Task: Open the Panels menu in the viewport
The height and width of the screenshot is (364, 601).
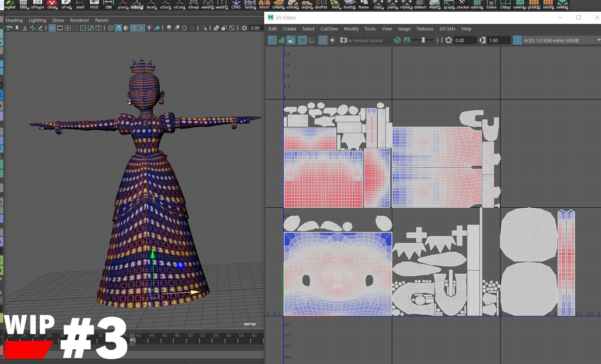Action: click(x=102, y=20)
